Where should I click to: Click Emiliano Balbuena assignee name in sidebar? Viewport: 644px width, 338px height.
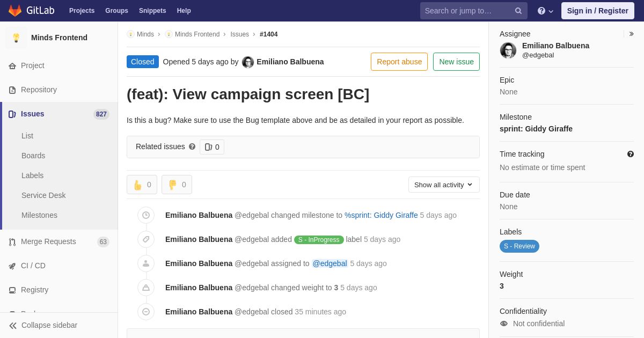(x=555, y=46)
